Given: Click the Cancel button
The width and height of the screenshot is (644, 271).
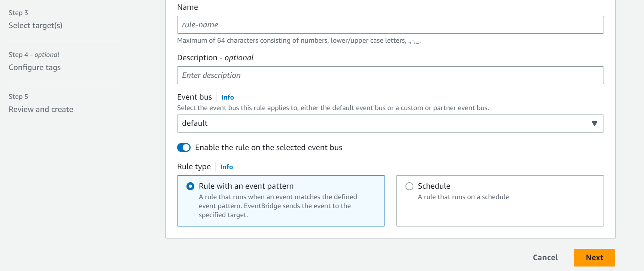Looking at the screenshot, I should click(x=545, y=258).
